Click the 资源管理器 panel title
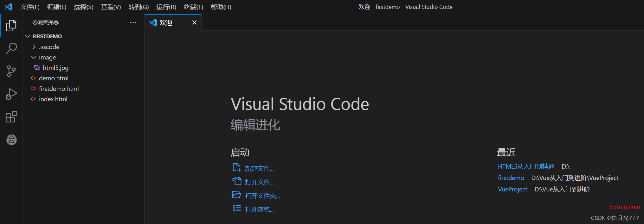 click(x=45, y=23)
